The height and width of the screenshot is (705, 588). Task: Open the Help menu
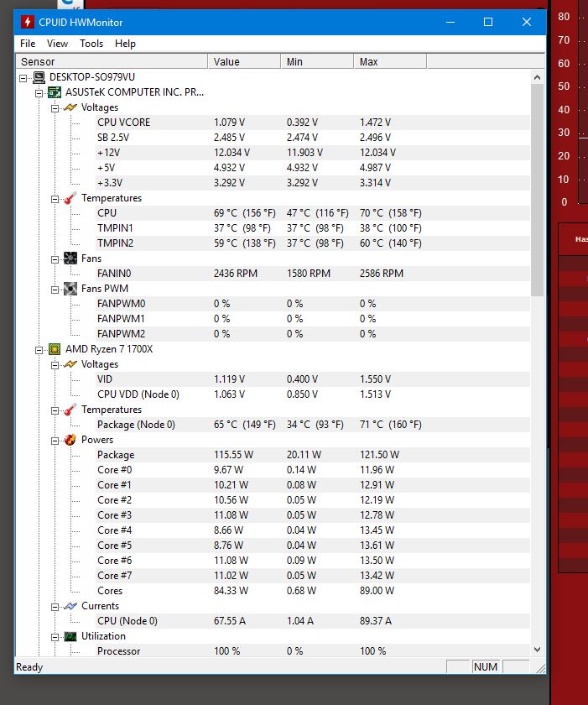click(x=125, y=44)
